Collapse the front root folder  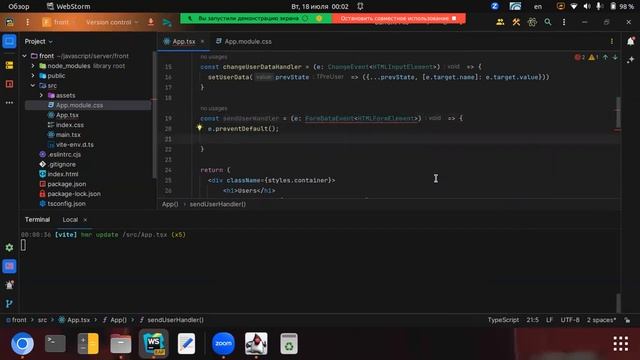pyautogui.click(x=25, y=56)
